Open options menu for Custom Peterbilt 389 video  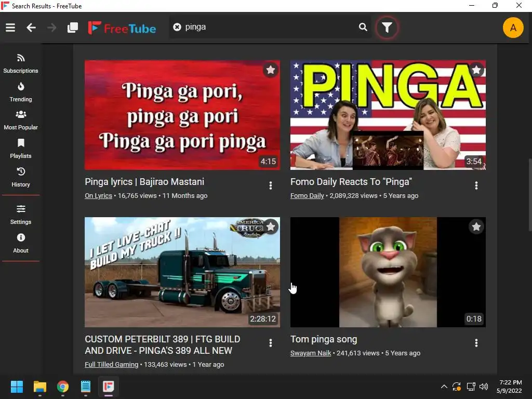pos(270,343)
